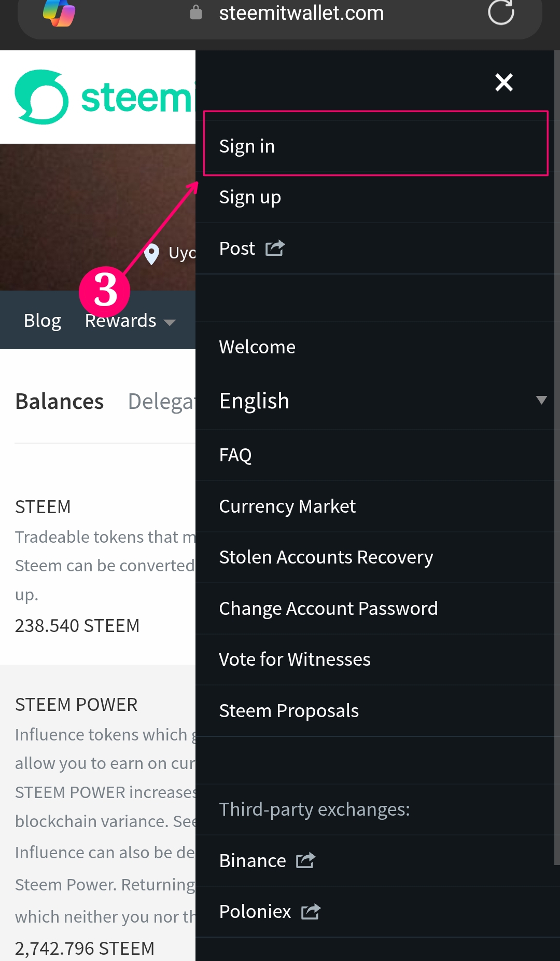Close the side menu with the X icon
This screenshot has width=560, height=961.
(503, 83)
